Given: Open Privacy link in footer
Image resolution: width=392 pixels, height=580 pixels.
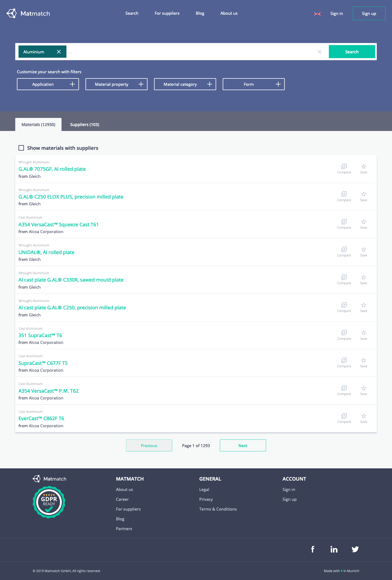Looking at the screenshot, I should click(206, 499).
